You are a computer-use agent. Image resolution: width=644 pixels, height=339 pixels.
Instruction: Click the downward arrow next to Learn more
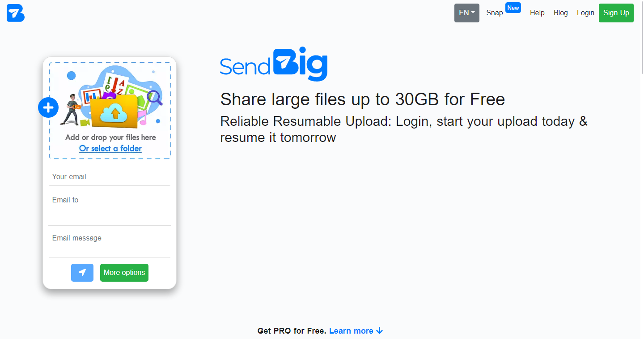pos(380,330)
